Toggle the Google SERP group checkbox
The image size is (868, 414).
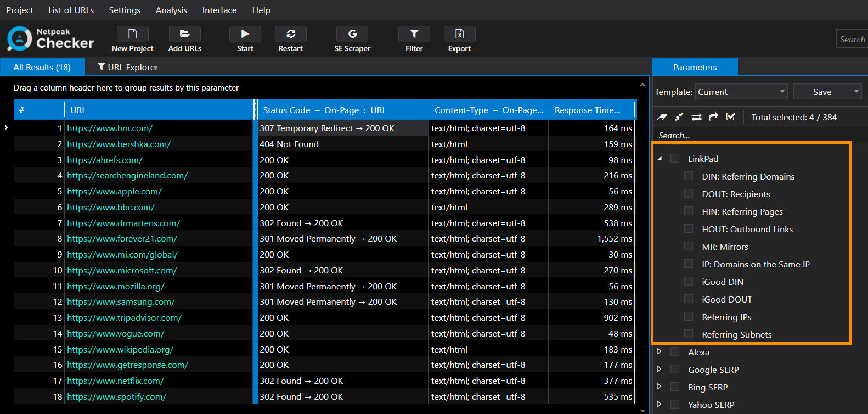(x=675, y=369)
